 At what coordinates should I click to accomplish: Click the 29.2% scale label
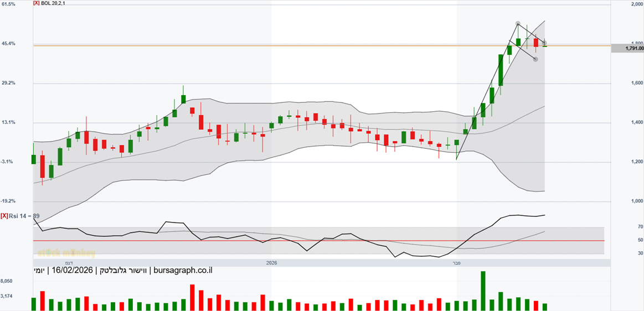pyautogui.click(x=9, y=83)
